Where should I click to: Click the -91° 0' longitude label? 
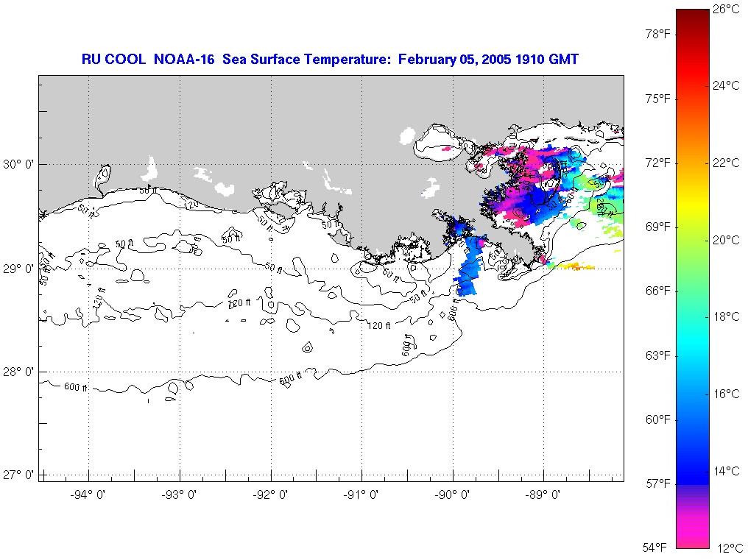tap(361, 495)
